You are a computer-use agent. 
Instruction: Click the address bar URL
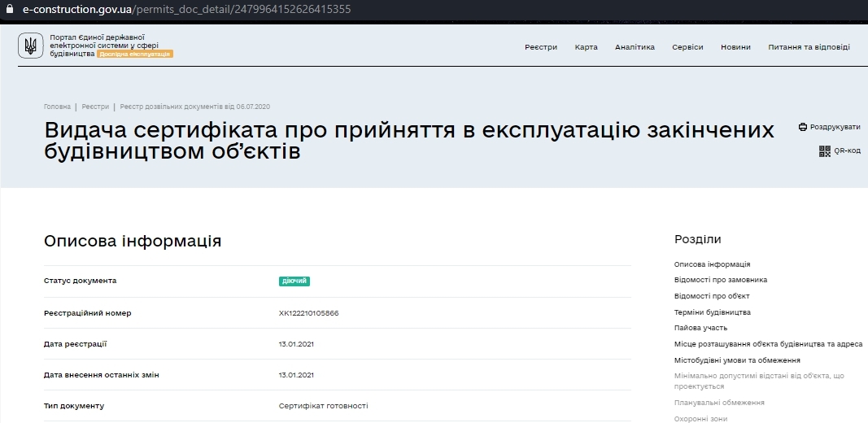coord(186,10)
